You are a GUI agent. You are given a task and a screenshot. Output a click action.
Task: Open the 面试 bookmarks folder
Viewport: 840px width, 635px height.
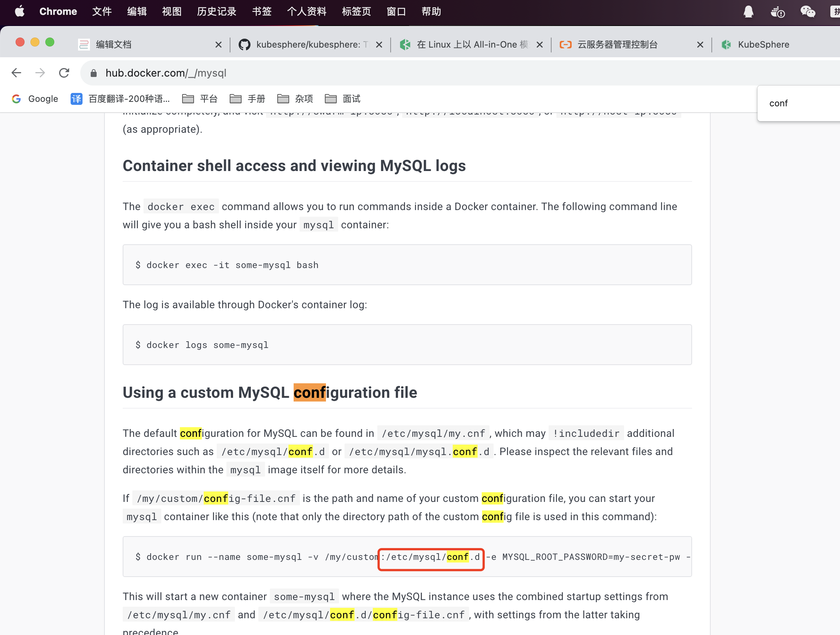(343, 99)
